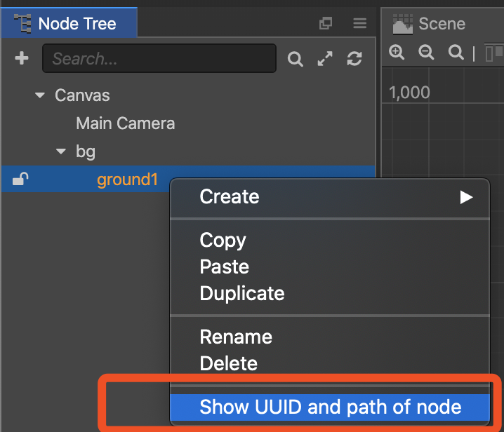The image size is (504, 432).
Task: Select the Main Camera node
Action: pos(125,123)
